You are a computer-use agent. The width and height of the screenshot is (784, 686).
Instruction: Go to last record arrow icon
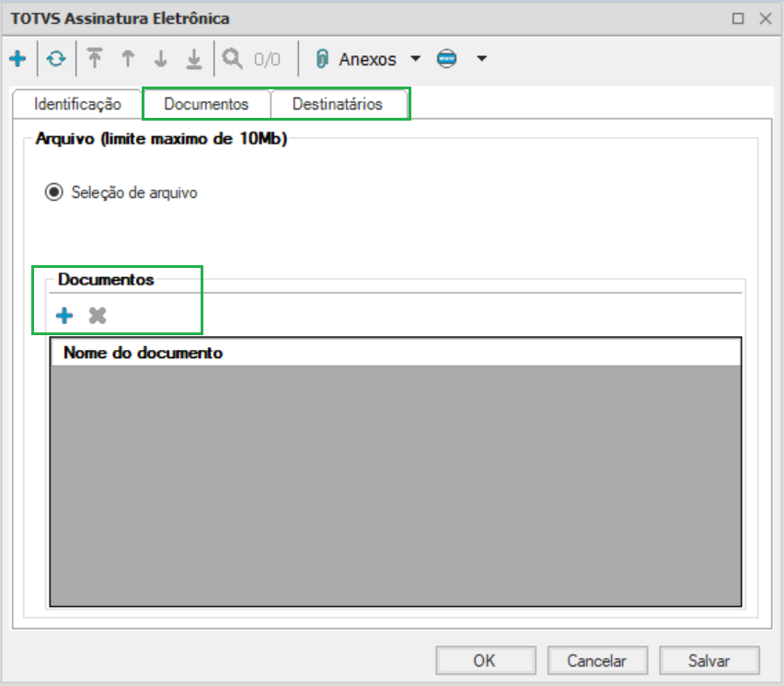click(194, 59)
